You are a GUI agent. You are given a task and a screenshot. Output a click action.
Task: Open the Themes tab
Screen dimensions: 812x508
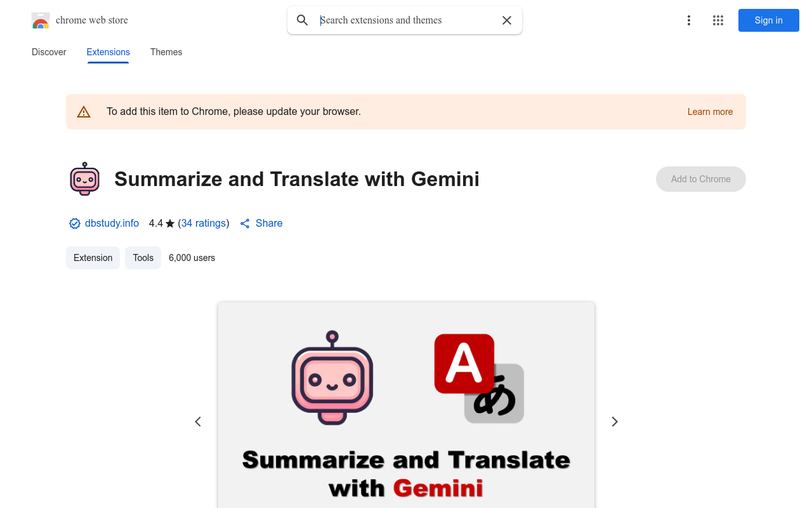[166, 52]
